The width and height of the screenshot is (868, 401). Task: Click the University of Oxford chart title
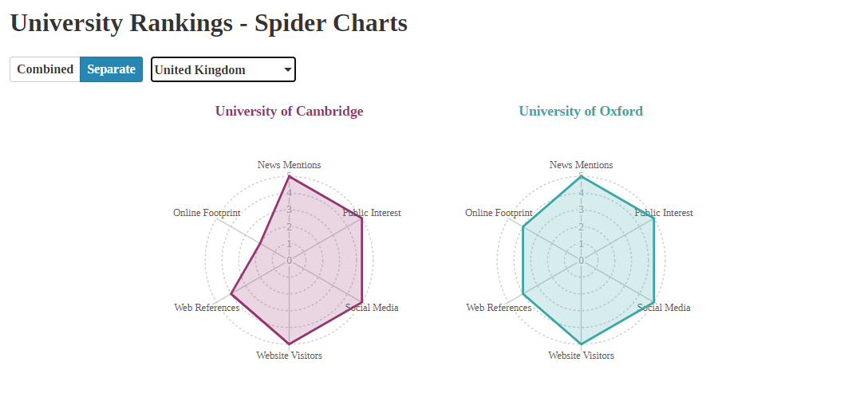(x=581, y=111)
